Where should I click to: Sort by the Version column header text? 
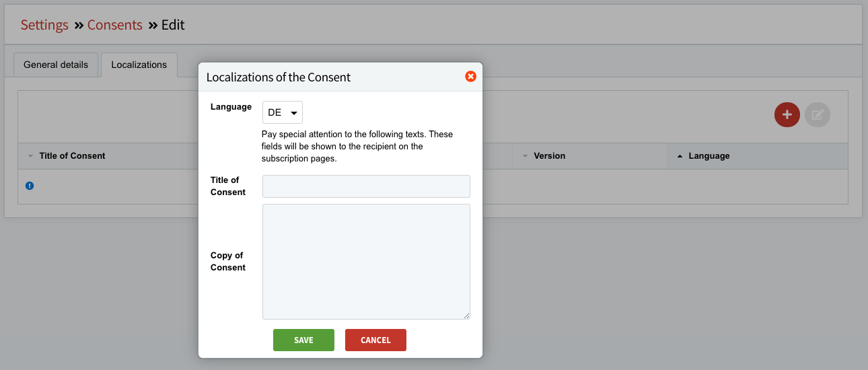(x=549, y=156)
